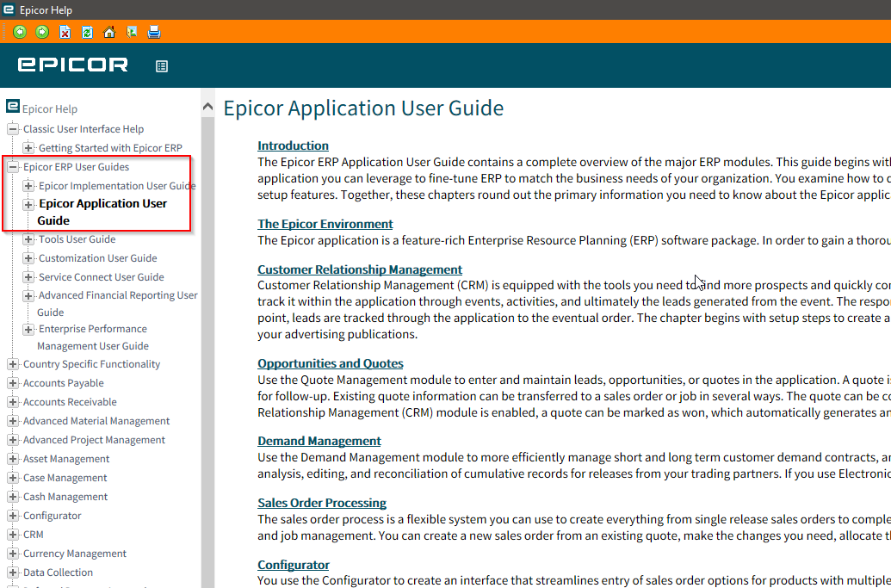The image size is (891, 588).
Task: Click the tree pane scroll-up arrow
Action: [x=208, y=106]
